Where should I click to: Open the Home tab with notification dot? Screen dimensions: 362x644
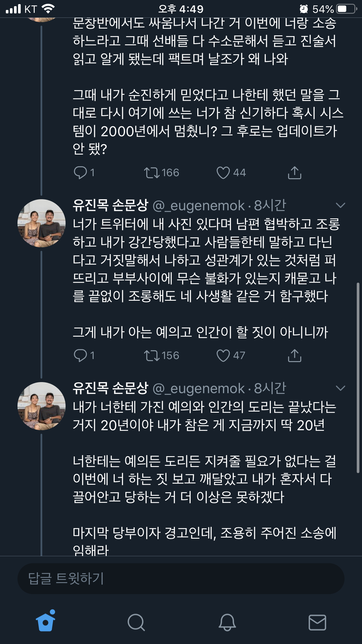pyautogui.click(x=45, y=622)
